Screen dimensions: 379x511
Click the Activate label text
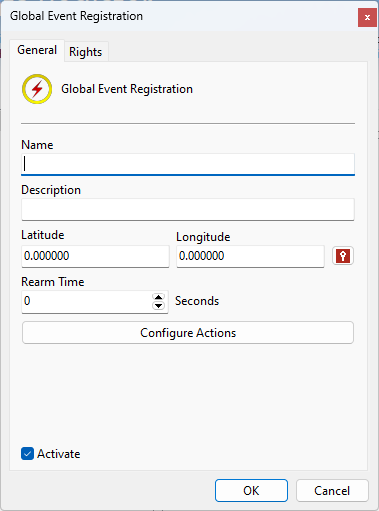pyautogui.click(x=59, y=454)
